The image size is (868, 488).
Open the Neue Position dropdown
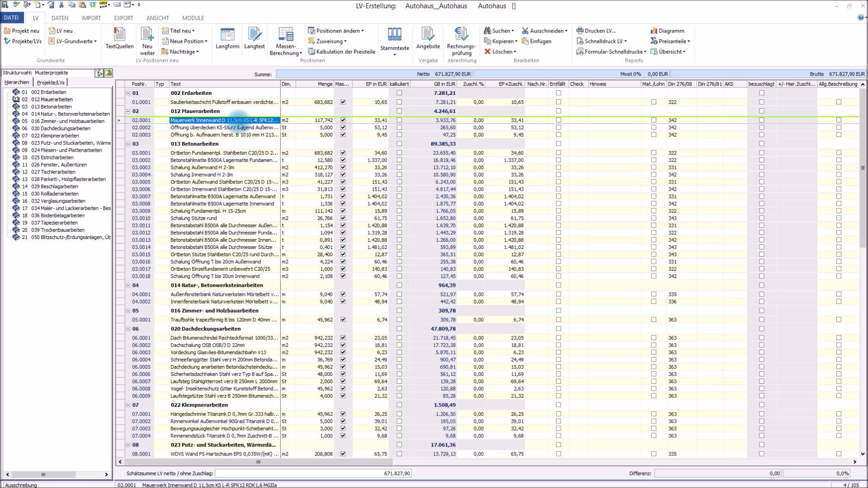coord(184,41)
